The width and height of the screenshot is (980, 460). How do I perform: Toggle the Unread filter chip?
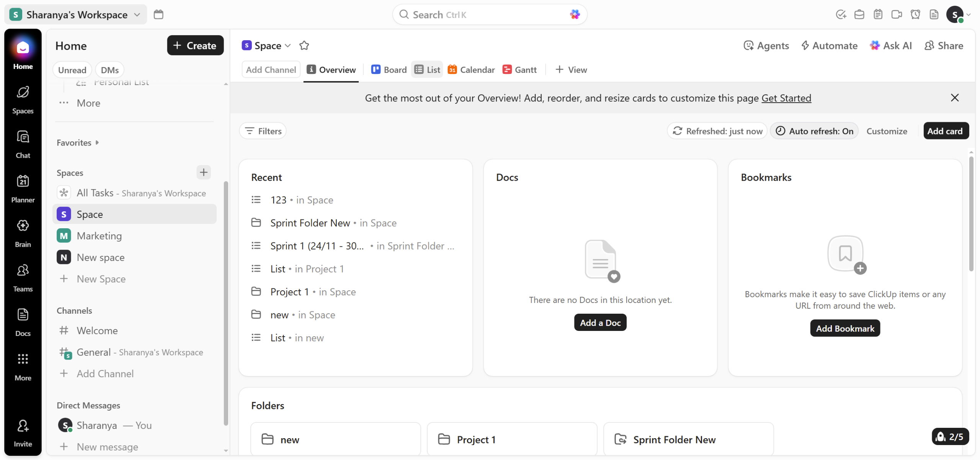[x=72, y=70]
